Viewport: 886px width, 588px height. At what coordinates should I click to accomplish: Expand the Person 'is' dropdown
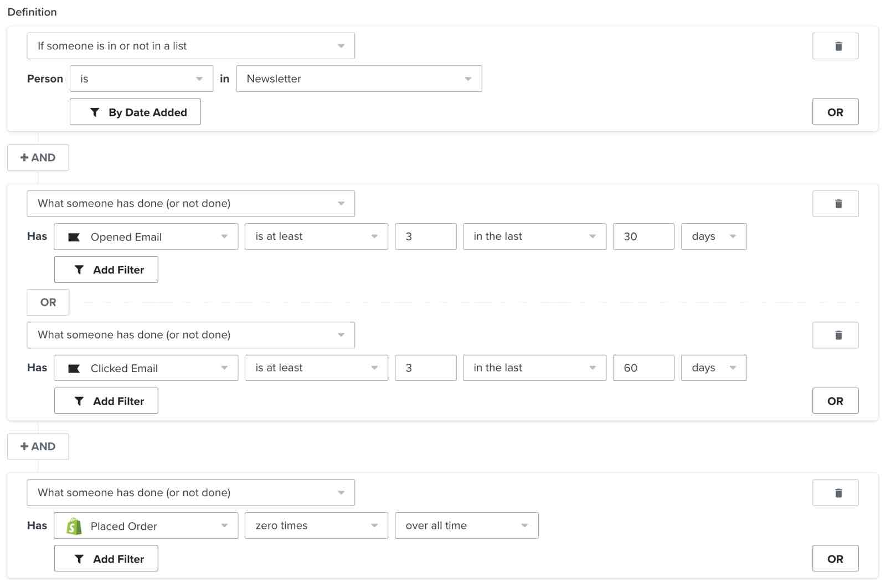point(141,79)
